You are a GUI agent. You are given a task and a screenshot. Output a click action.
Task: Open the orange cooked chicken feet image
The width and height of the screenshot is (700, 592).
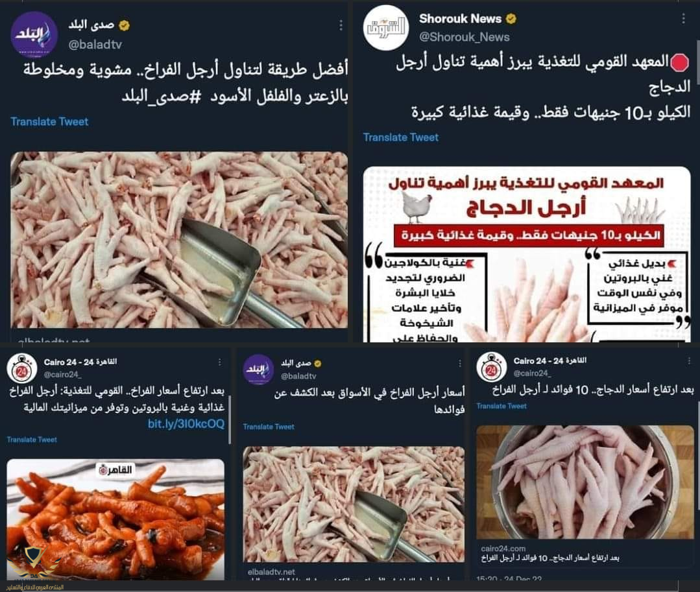(x=115, y=519)
